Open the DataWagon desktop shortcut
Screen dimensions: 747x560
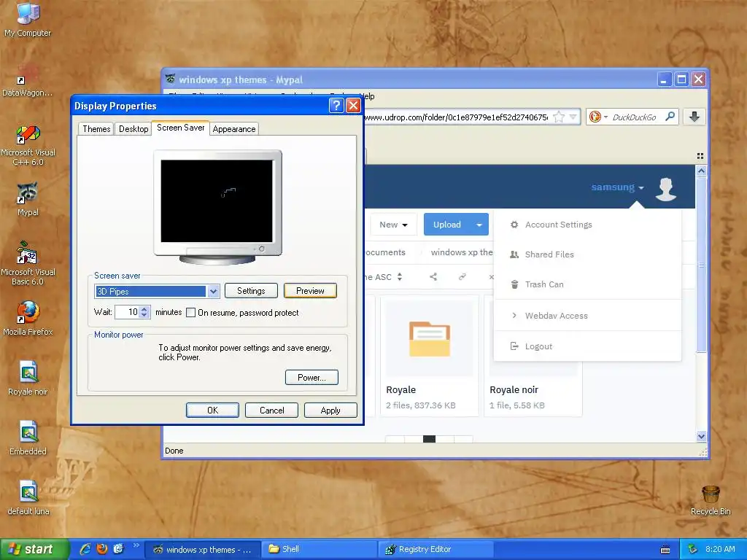pyautogui.click(x=28, y=80)
